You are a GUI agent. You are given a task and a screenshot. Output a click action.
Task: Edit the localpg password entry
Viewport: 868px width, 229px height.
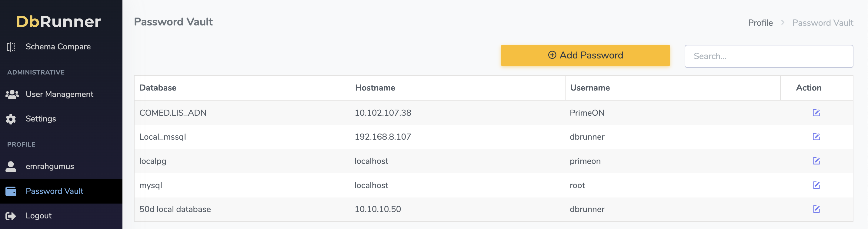pos(816,161)
